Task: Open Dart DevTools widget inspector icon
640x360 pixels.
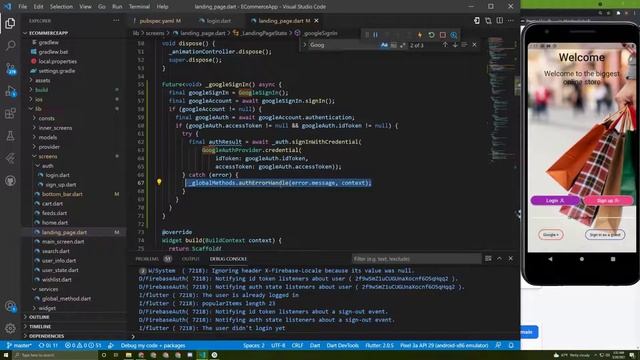Action: point(453,35)
